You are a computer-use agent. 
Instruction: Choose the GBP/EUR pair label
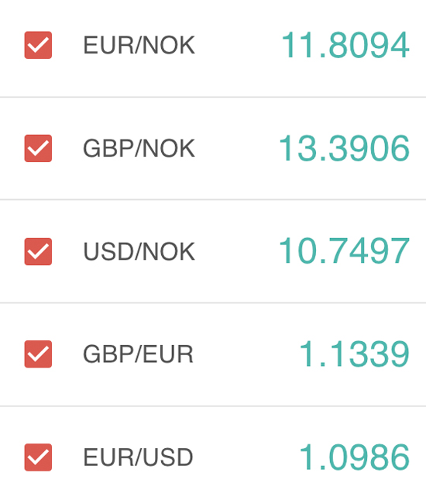[x=139, y=354]
